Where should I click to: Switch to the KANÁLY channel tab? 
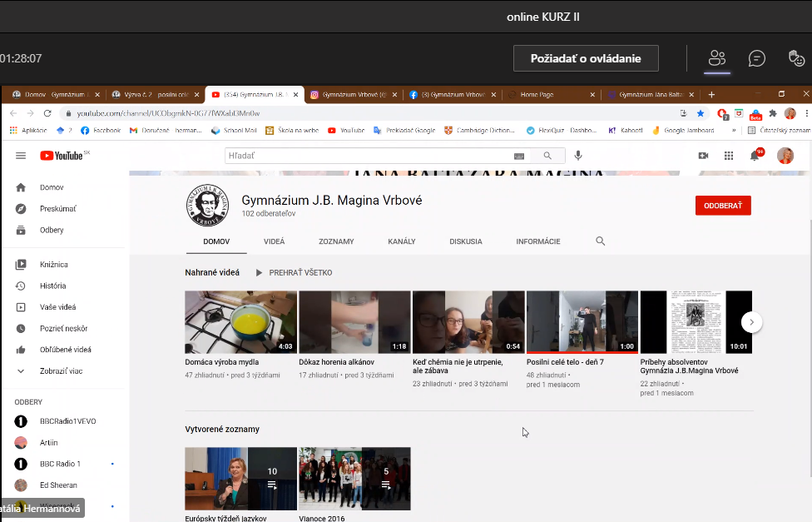[402, 241]
